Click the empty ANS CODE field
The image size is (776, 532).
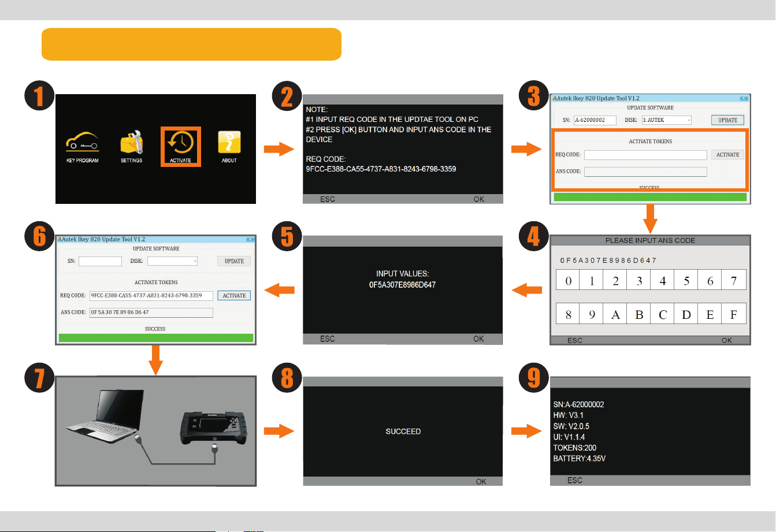pos(645,172)
